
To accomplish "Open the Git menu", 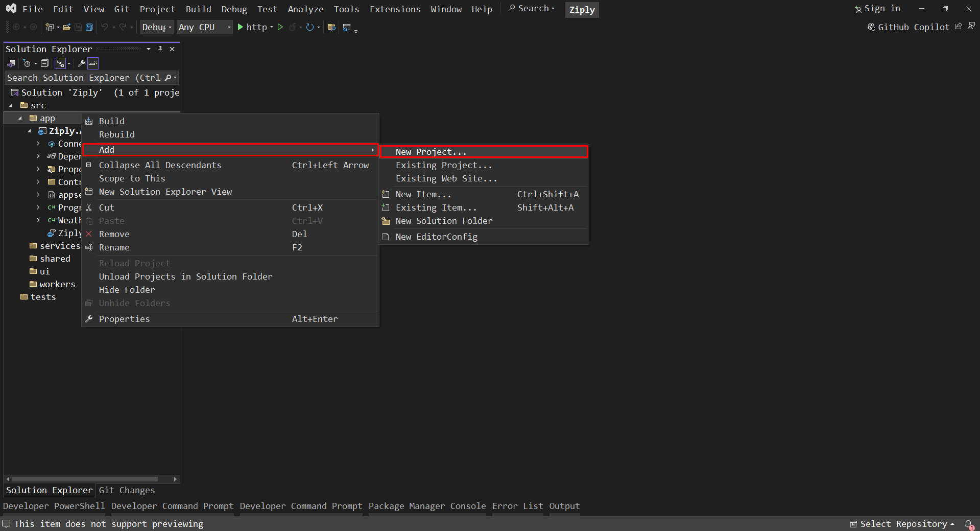I will [x=122, y=9].
